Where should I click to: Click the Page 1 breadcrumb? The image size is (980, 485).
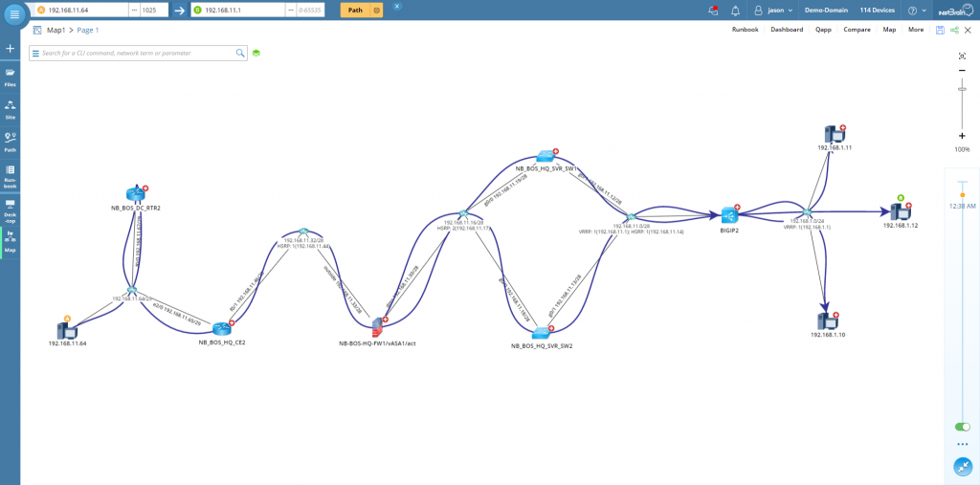[x=87, y=30]
